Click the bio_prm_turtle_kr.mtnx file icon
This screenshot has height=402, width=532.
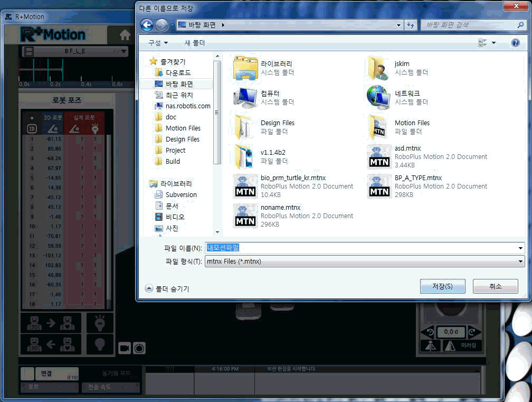[245, 186]
